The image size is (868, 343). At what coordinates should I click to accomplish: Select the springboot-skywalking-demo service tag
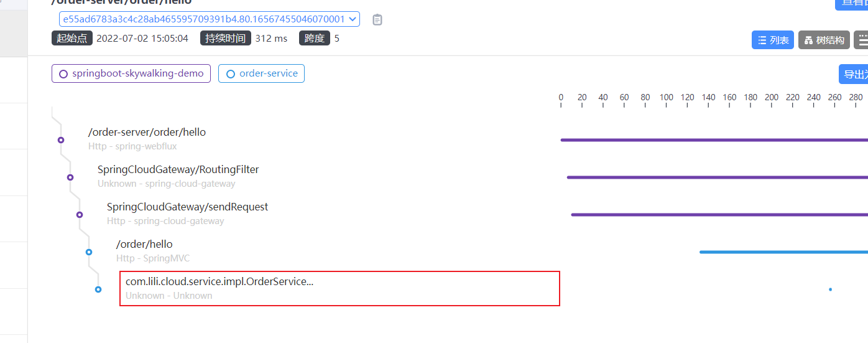pos(131,73)
